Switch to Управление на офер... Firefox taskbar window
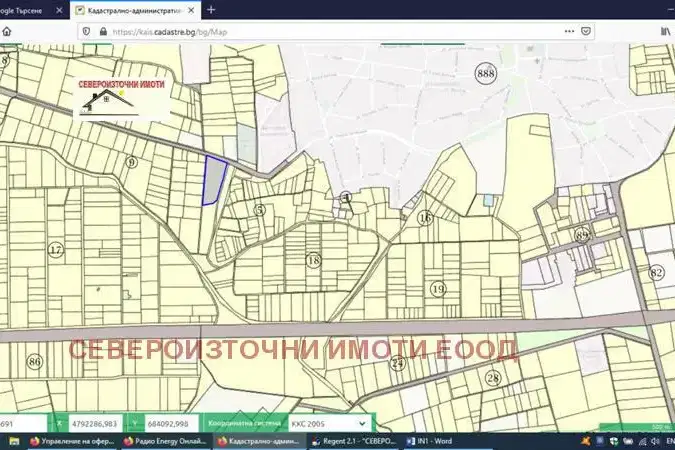This screenshot has height=450, width=675. tap(72, 441)
